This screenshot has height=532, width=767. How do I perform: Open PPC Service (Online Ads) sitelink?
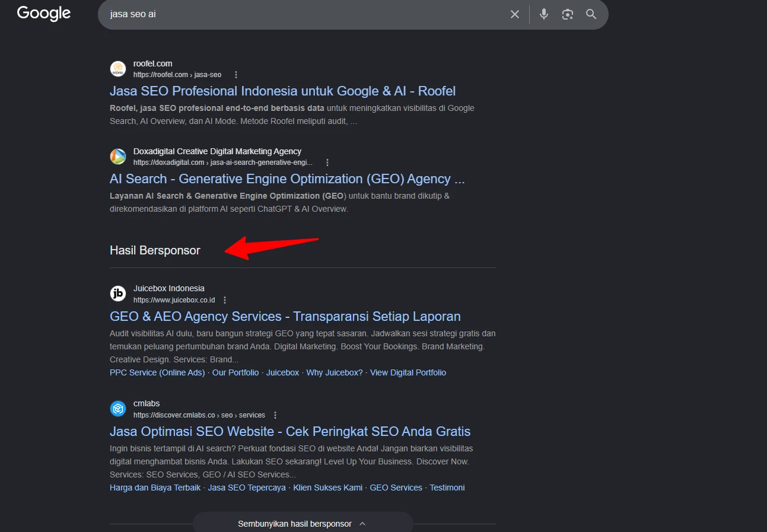[x=157, y=372]
